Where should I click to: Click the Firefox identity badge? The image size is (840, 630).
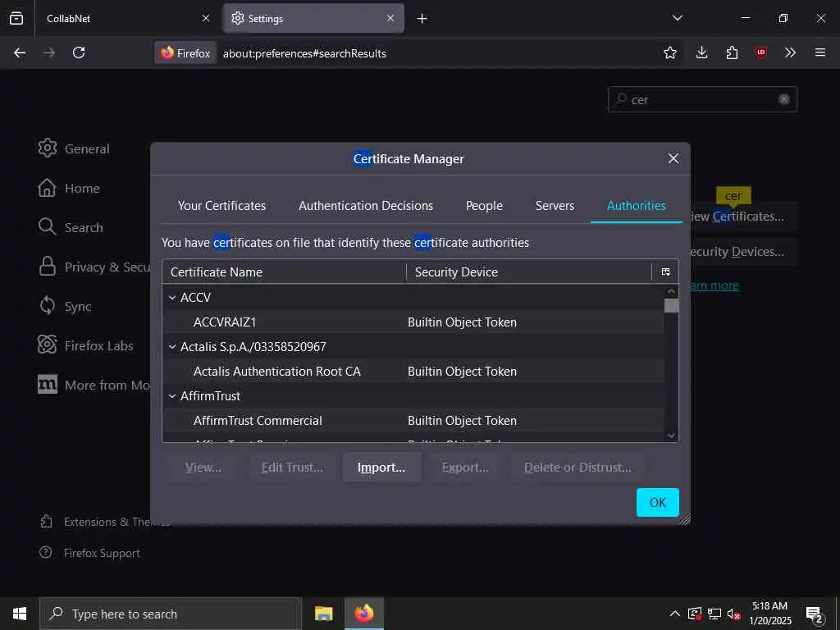coord(185,53)
